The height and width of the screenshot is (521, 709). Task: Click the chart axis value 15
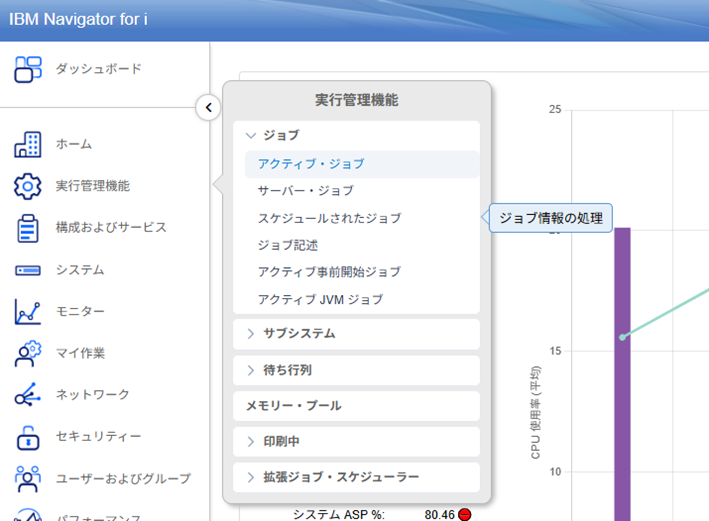(555, 351)
